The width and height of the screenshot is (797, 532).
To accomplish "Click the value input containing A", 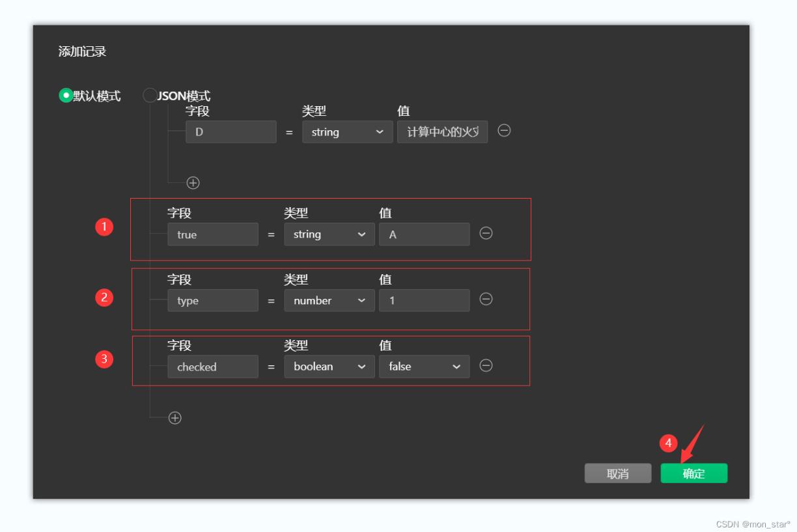I will click(x=424, y=234).
